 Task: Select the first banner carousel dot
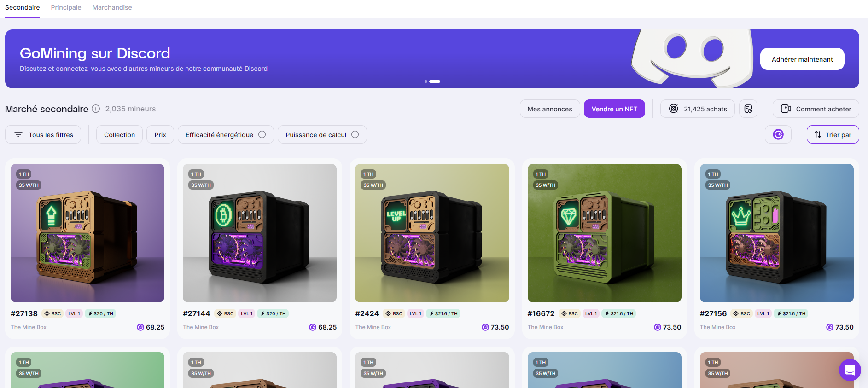(x=426, y=81)
